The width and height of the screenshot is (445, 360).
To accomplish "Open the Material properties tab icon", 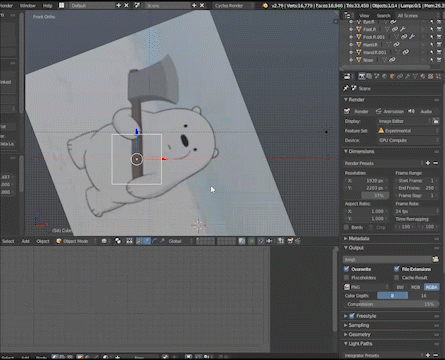I will tap(423, 77).
